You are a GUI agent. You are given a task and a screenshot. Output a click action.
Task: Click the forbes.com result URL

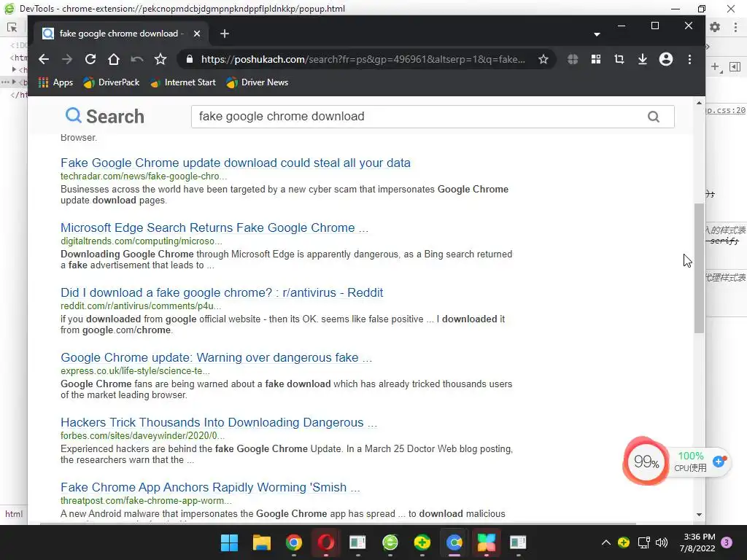(142, 436)
